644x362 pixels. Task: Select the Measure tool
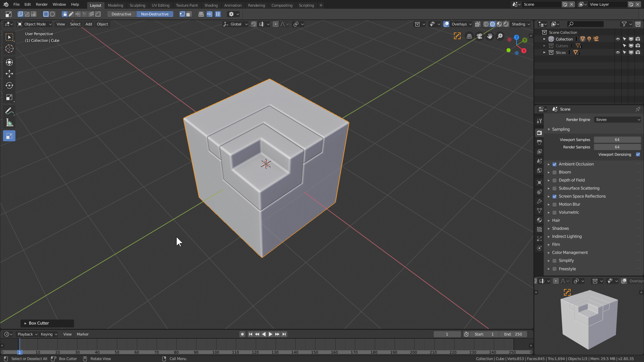coord(9,123)
